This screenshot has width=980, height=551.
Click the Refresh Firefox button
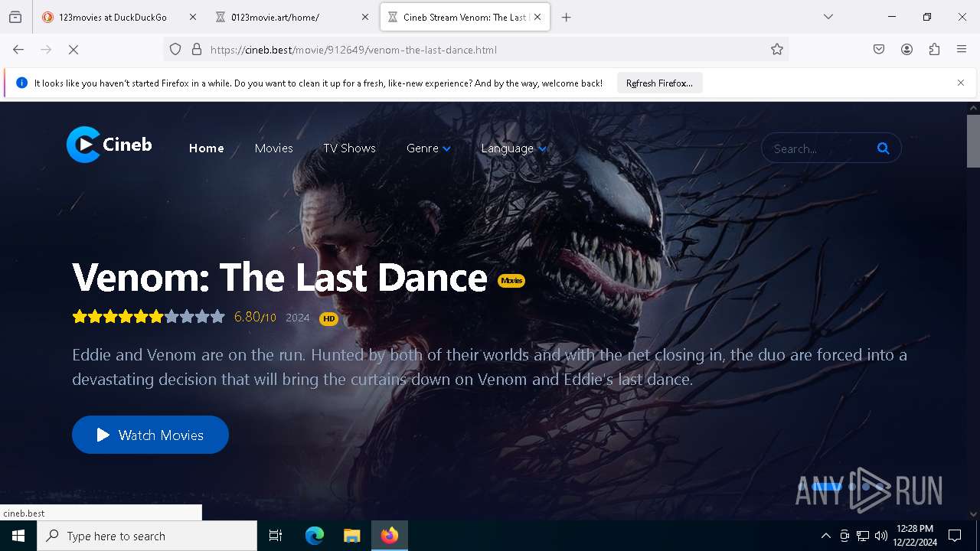click(659, 83)
